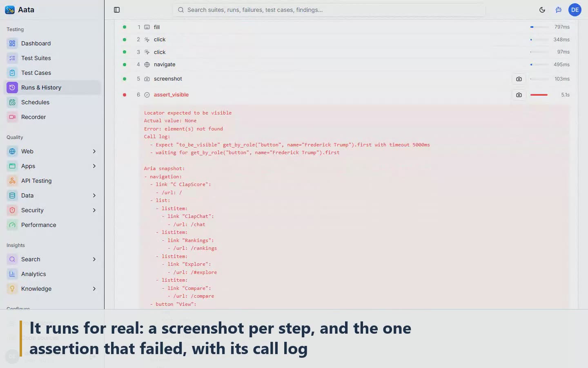Screen dimensions: 588x368
Task: Click the Performance gauge icon
Action: click(12, 225)
